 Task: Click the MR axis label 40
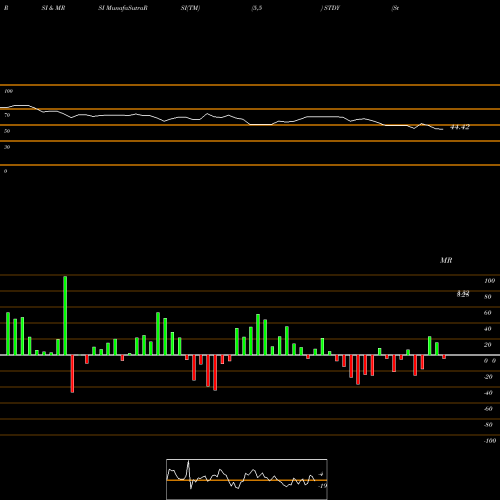click(x=488, y=329)
